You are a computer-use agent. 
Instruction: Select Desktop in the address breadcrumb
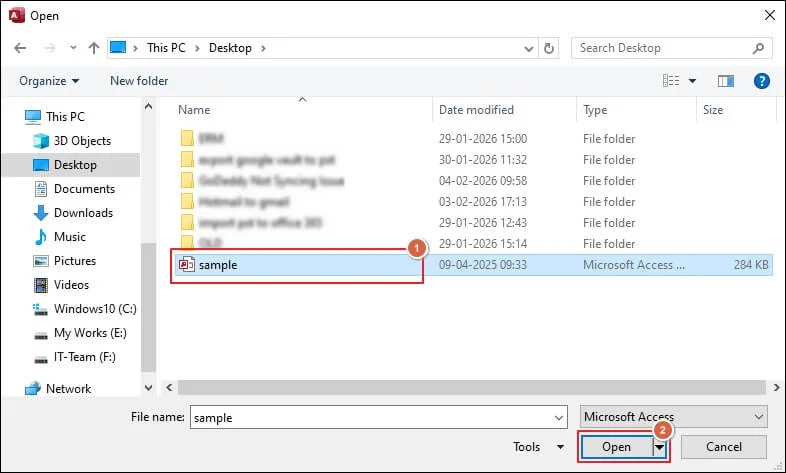tap(230, 48)
